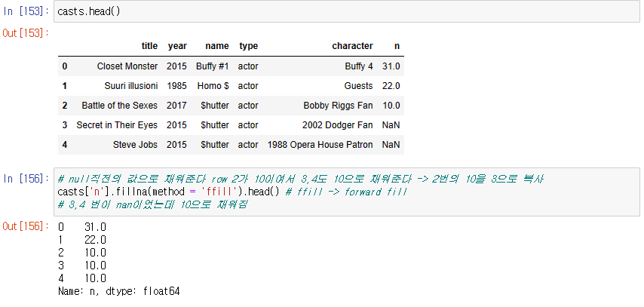The height and width of the screenshot is (307, 644).
Task: Click the 'Bobby Riggs Fan' character cell
Action: pyautogui.click(x=338, y=106)
